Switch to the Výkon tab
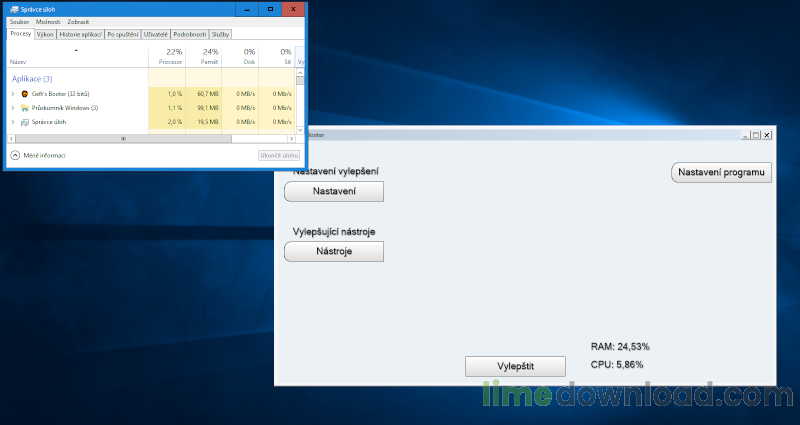Viewport: 800px width, 425px height. pyautogui.click(x=45, y=34)
